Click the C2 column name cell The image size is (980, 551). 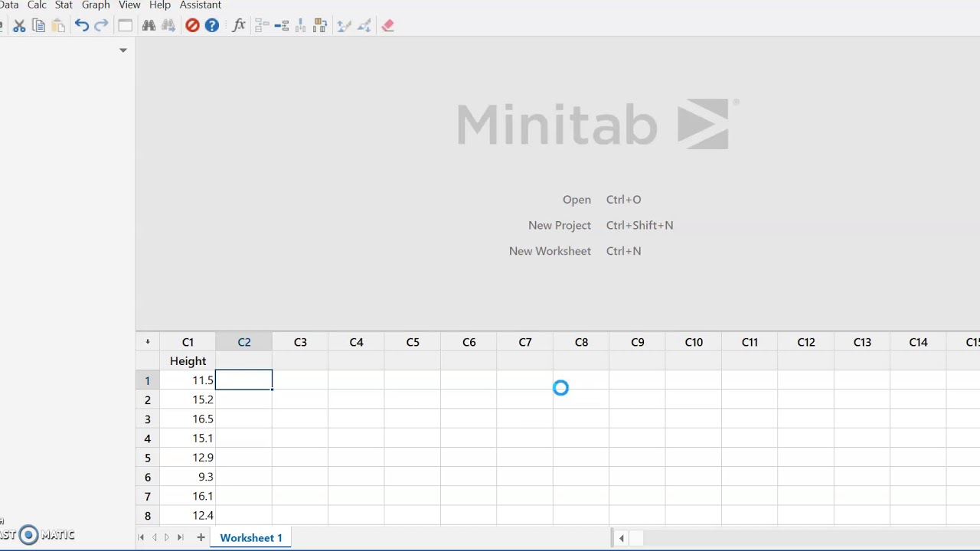[x=244, y=361]
